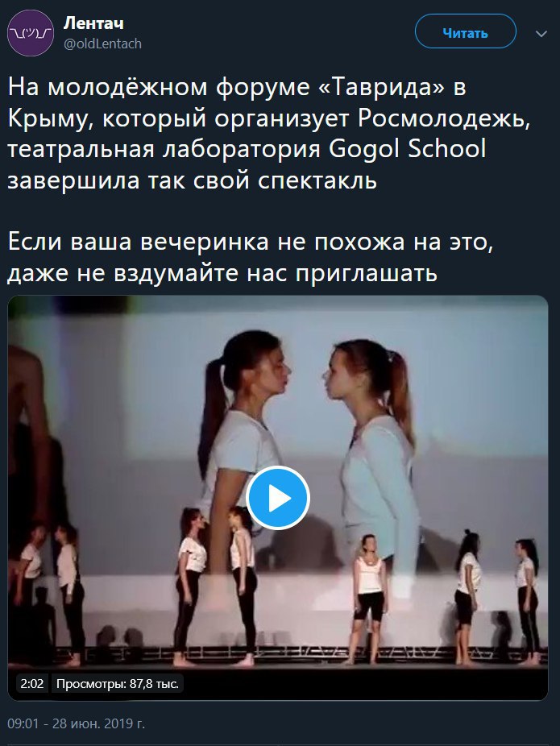This screenshot has width=560, height=746.
Task: Click the phrase завершила так свой спектакль
Action: pos(193,180)
